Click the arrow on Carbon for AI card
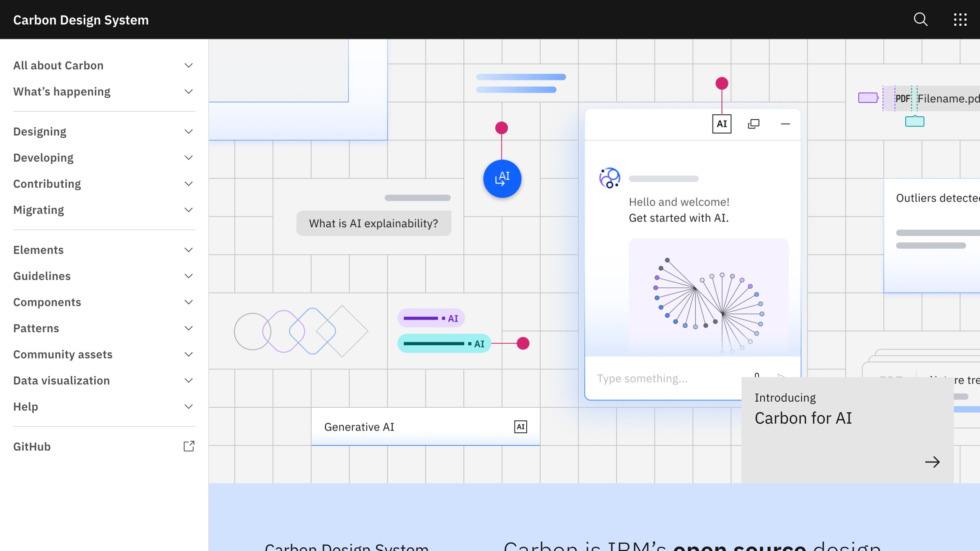The width and height of the screenshot is (980, 551). click(x=932, y=462)
